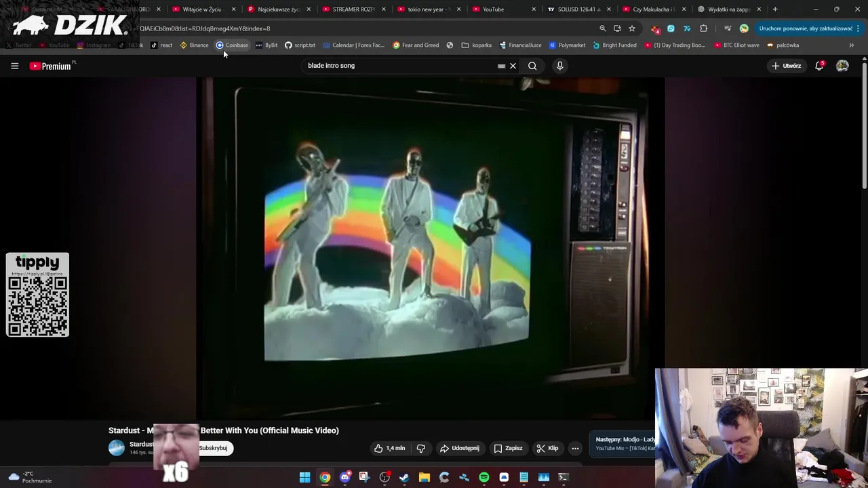This screenshot has height=488, width=868.
Task: Expand the koparka bookmarks folder
Action: pos(477,45)
